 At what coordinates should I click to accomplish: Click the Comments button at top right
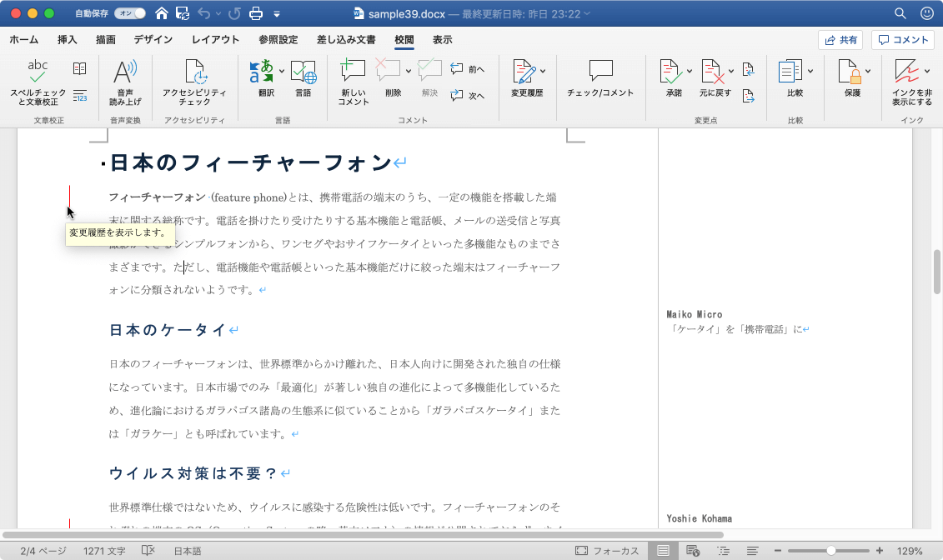903,40
